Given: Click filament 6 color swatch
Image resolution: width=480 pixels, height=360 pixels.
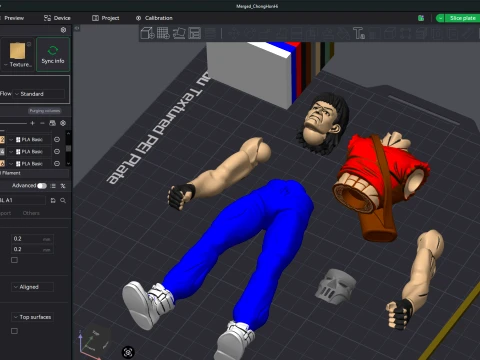Looking at the screenshot, I should click(2, 163).
